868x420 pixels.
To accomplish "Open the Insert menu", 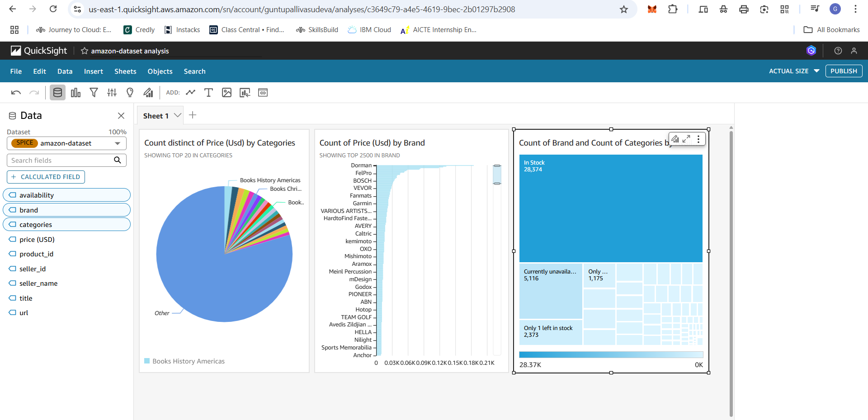I will (x=93, y=71).
